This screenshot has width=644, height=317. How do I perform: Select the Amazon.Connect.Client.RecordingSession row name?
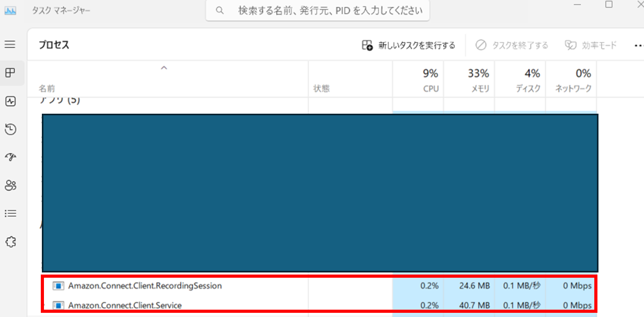click(x=145, y=286)
